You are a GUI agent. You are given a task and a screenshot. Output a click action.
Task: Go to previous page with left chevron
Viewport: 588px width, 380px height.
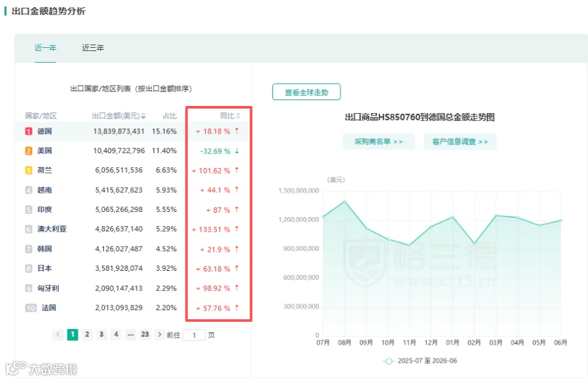coord(57,334)
